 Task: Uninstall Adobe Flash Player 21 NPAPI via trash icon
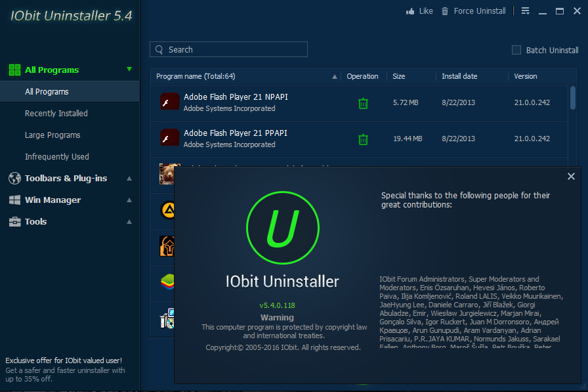point(363,103)
